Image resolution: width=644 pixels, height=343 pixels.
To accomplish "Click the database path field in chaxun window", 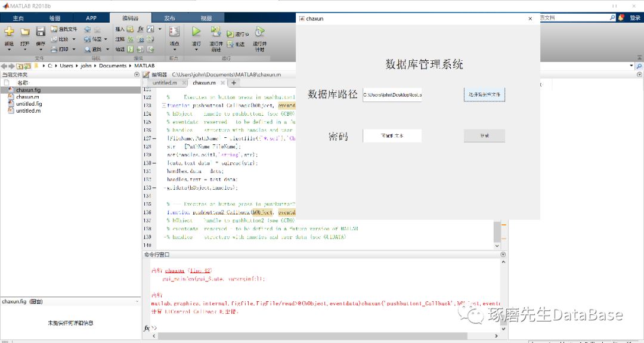I will pyautogui.click(x=392, y=95).
